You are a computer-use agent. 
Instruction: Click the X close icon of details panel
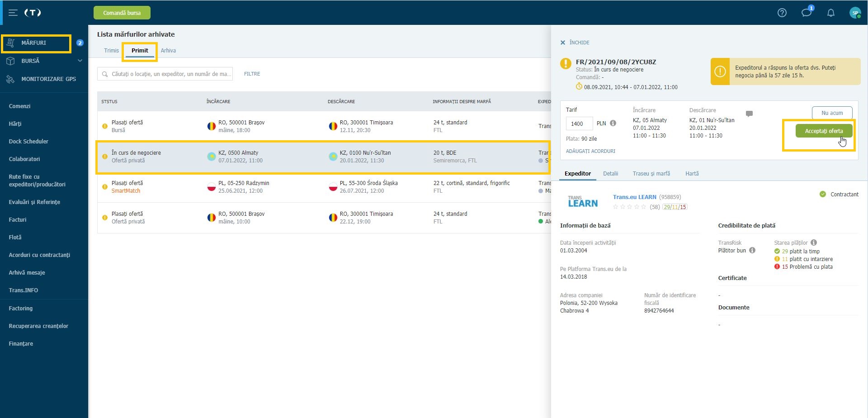pyautogui.click(x=563, y=43)
